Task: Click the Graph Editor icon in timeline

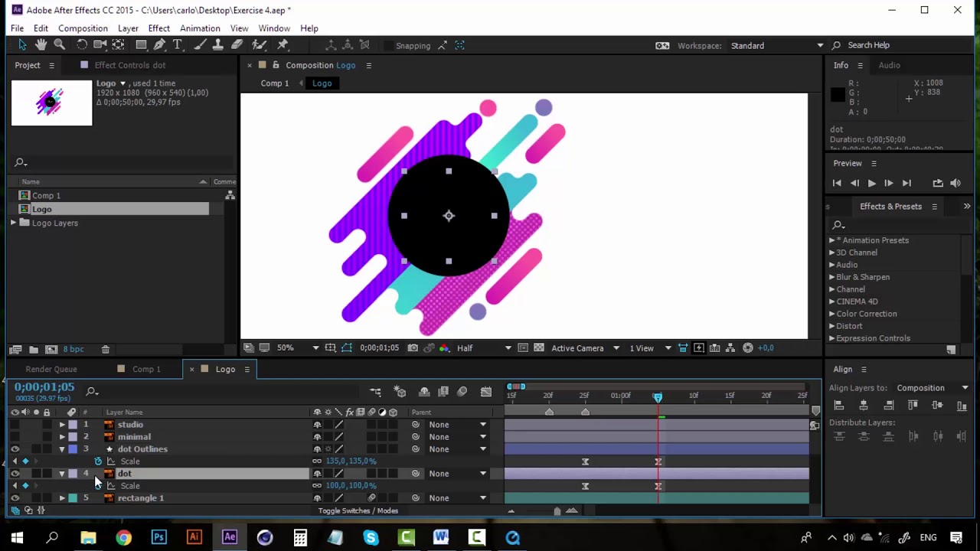Action: click(486, 392)
